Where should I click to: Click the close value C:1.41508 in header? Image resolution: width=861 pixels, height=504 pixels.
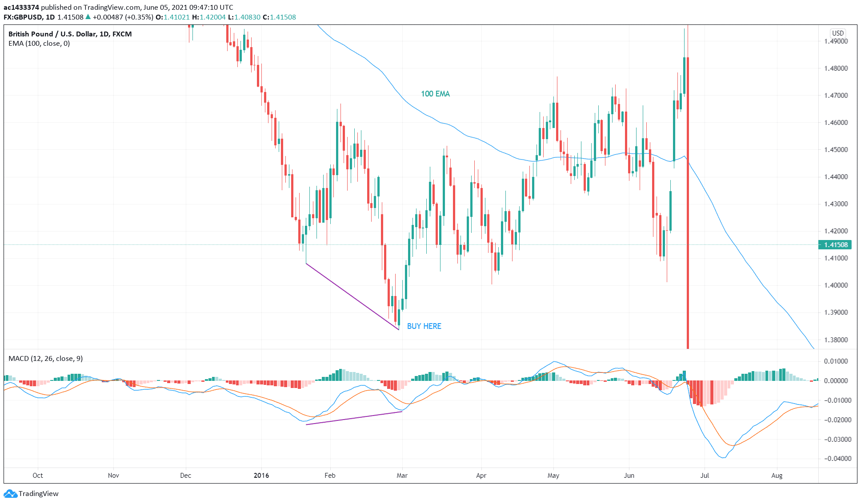[279, 17]
